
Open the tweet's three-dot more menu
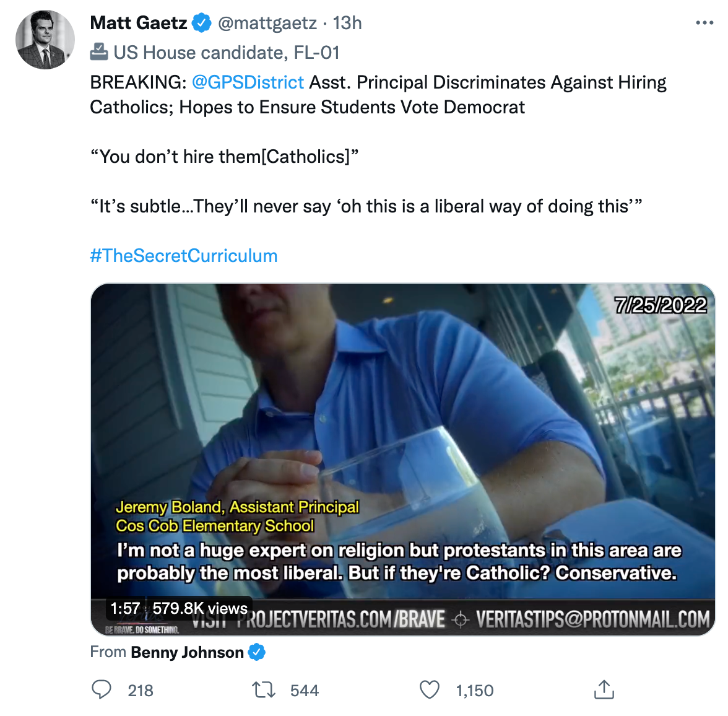click(704, 23)
